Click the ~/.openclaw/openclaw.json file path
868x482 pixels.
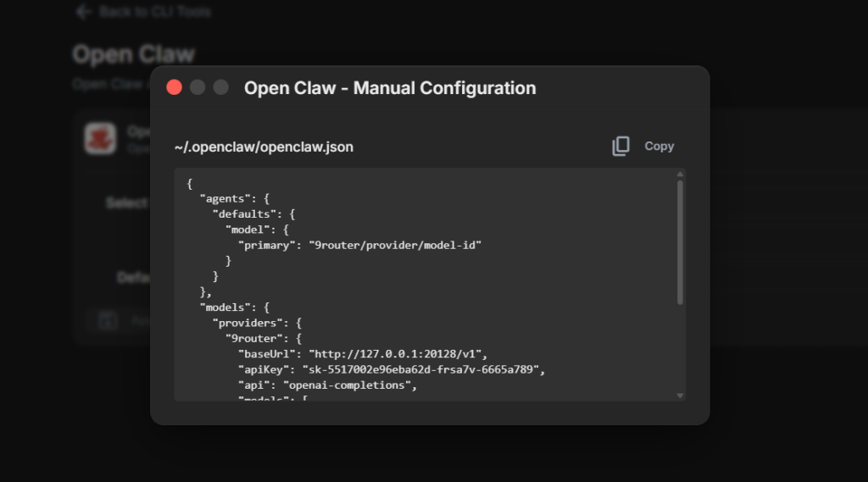[264, 147]
